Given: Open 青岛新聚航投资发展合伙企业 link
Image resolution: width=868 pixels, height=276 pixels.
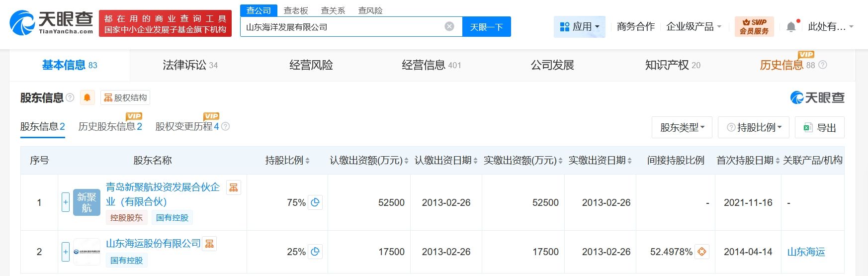Looking at the screenshot, I should point(163,194).
